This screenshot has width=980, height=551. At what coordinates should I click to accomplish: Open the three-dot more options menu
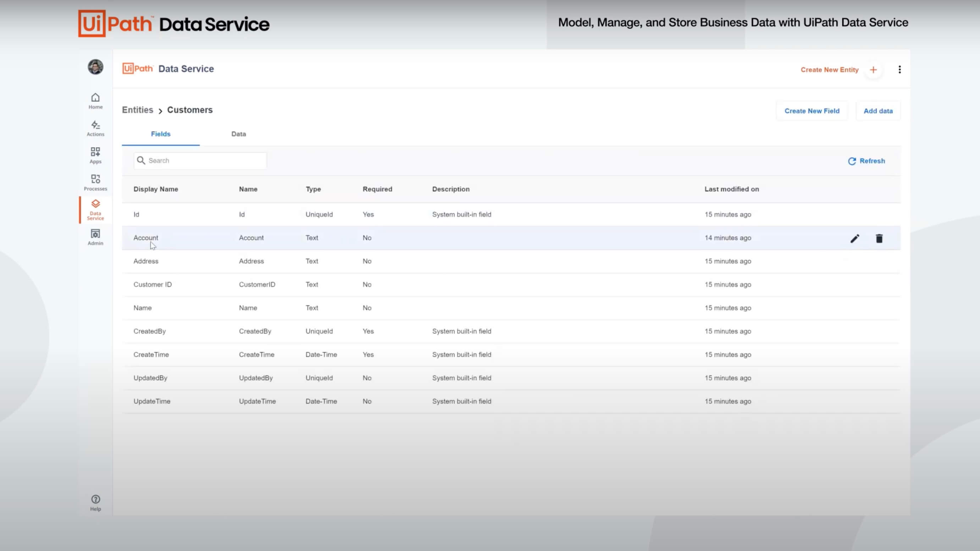coord(900,69)
